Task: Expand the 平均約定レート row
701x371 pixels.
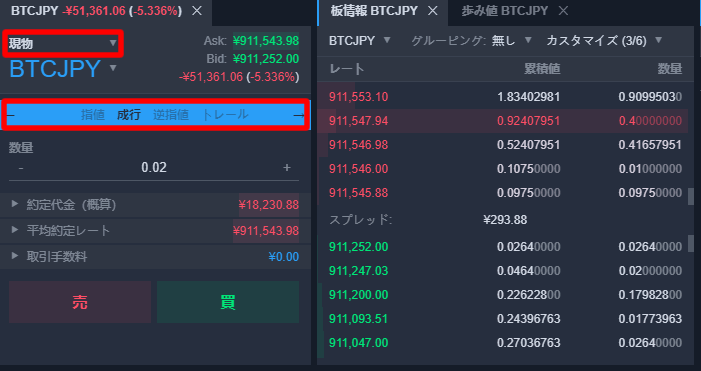Action: (x=154, y=231)
